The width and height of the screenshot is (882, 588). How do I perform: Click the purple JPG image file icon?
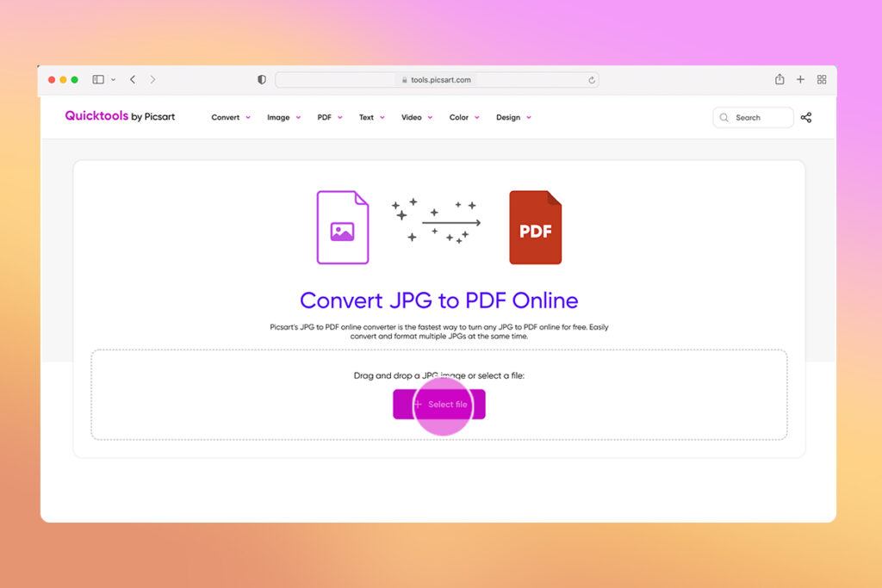click(x=343, y=227)
